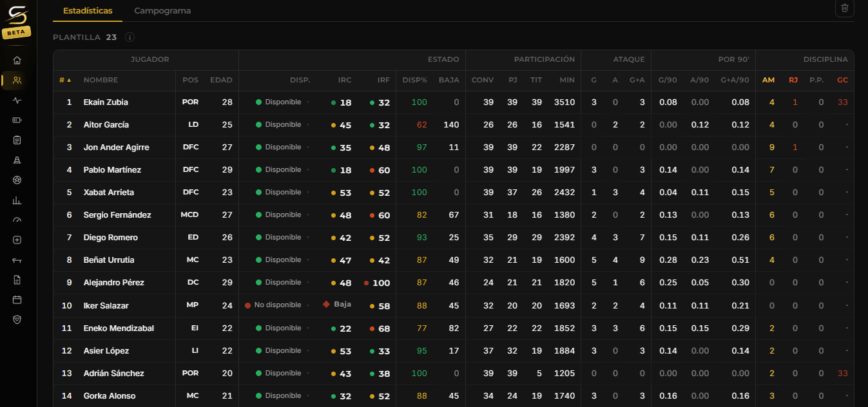Open the calendar icon in sidebar

(17, 300)
